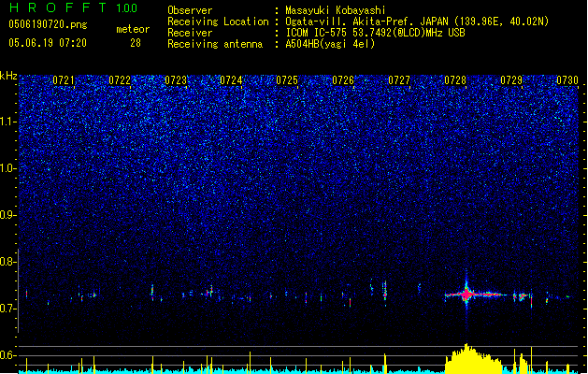Select observer name Masayuki Kobayashi
Image resolution: width=588 pixels, height=374 pixels.
click(x=336, y=10)
